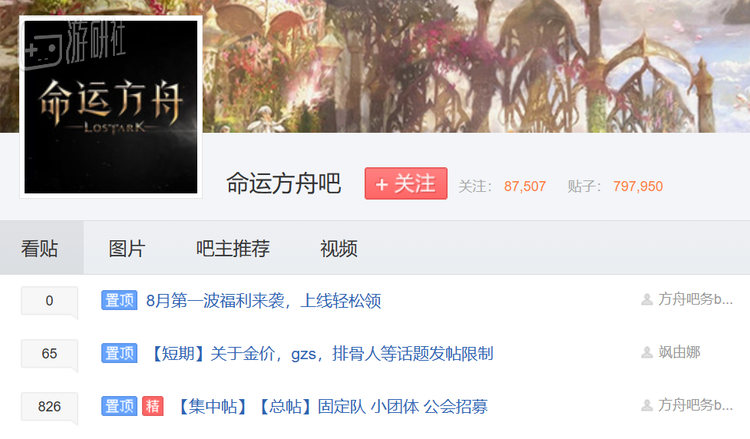Click the 命运方舟吧 forum title
This screenshot has height=439, width=750.
[283, 183]
